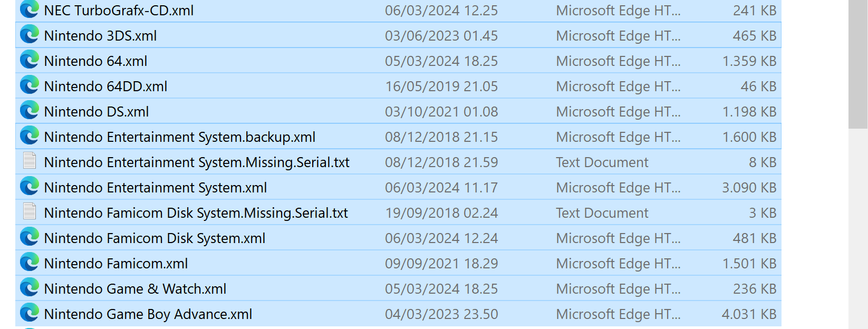Click the vertical scrollbar thumb

click(858, 64)
